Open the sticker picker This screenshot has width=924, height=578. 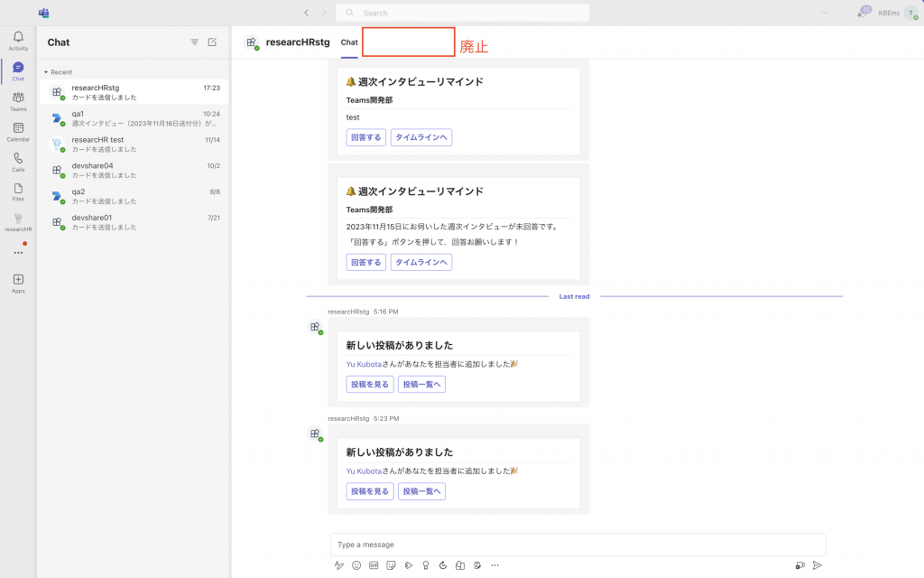(x=391, y=565)
